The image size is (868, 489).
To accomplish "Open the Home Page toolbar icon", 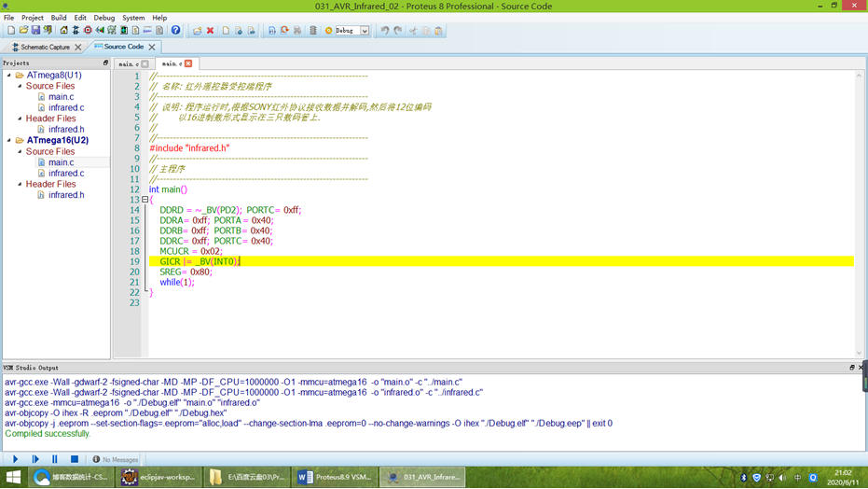I will coord(63,31).
